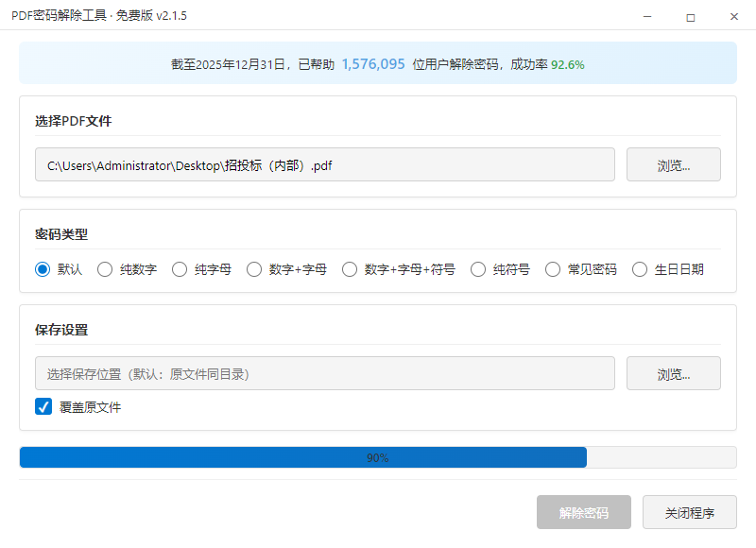Image resolution: width=756 pixels, height=548 pixels.
Task: Minimize the PDF密码解除工具 window
Action: click(646, 16)
